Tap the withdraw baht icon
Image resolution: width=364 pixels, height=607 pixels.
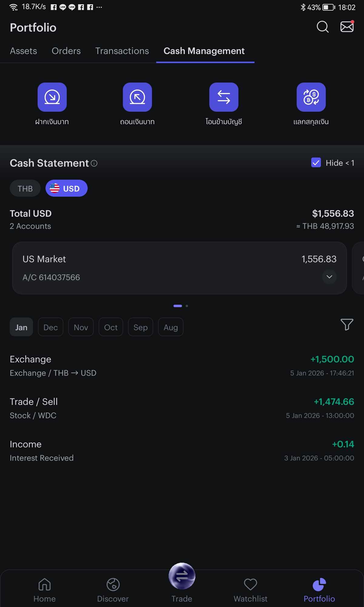click(137, 97)
